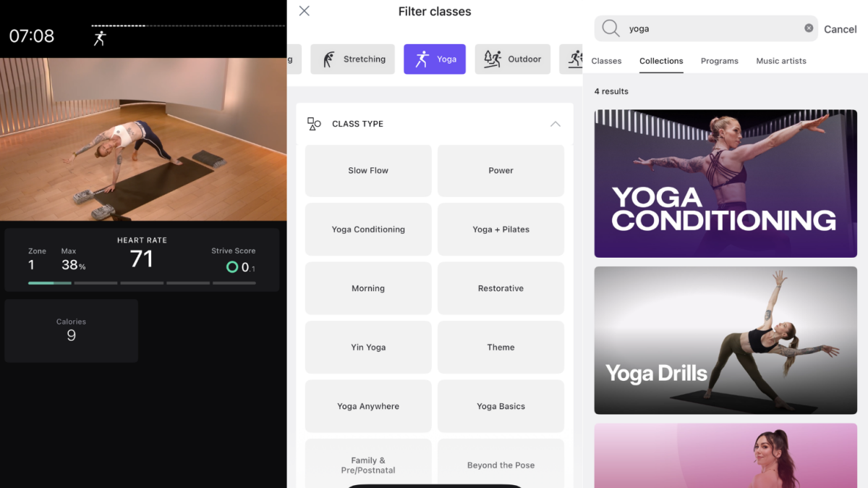Choose Yoga Conditioning class type
The image size is (868, 488).
tap(368, 230)
